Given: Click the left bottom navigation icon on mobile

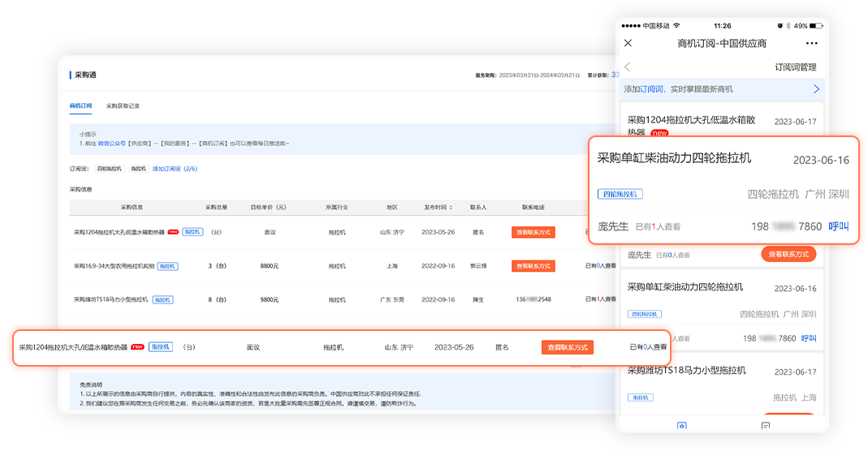Looking at the screenshot, I should tap(681, 426).
